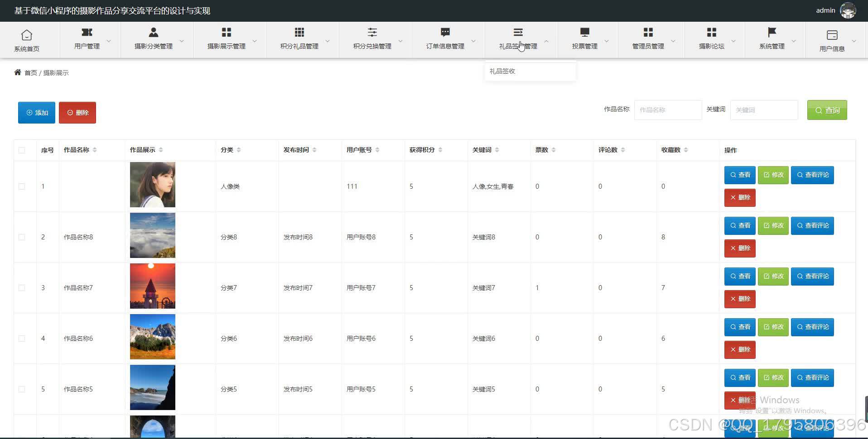The width and height of the screenshot is (868, 439).
Task: Click the admin avatar picture
Action: (x=848, y=10)
